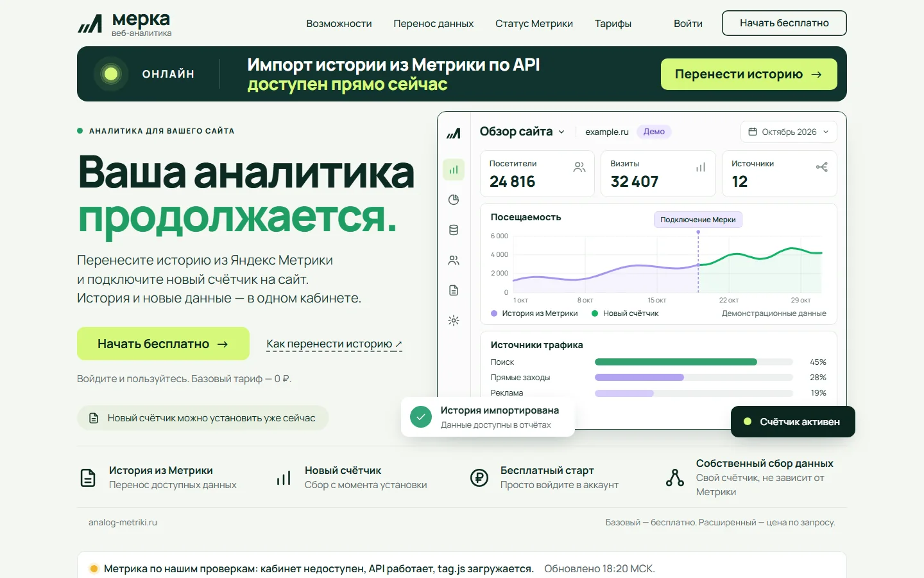Toggle the Новый счётчик legend item
924x578 pixels.
pyautogui.click(x=625, y=313)
